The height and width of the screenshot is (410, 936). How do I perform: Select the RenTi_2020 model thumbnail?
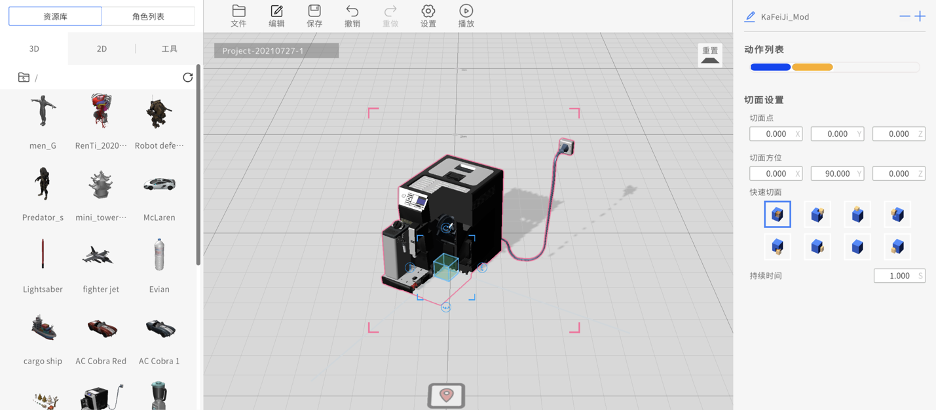101,111
